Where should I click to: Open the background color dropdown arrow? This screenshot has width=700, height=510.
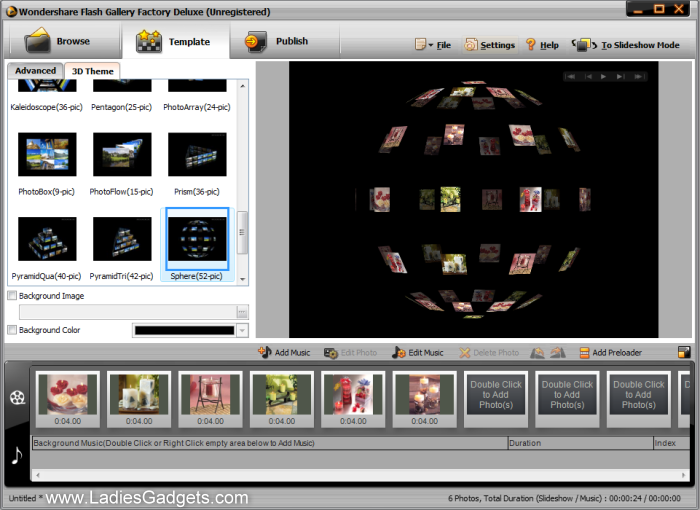tap(242, 330)
